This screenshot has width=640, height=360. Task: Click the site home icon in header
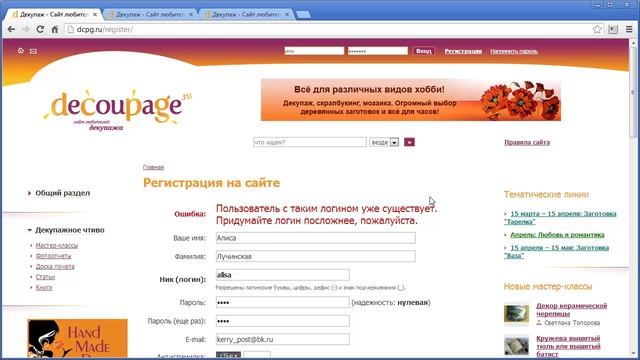(20, 51)
